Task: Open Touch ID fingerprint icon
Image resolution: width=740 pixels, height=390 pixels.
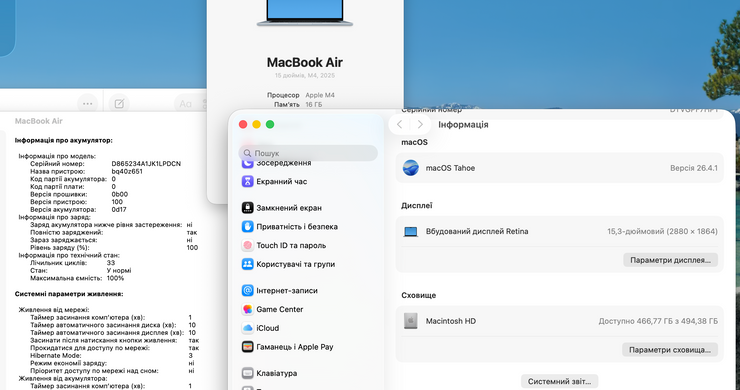Action: tap(247, 246)
